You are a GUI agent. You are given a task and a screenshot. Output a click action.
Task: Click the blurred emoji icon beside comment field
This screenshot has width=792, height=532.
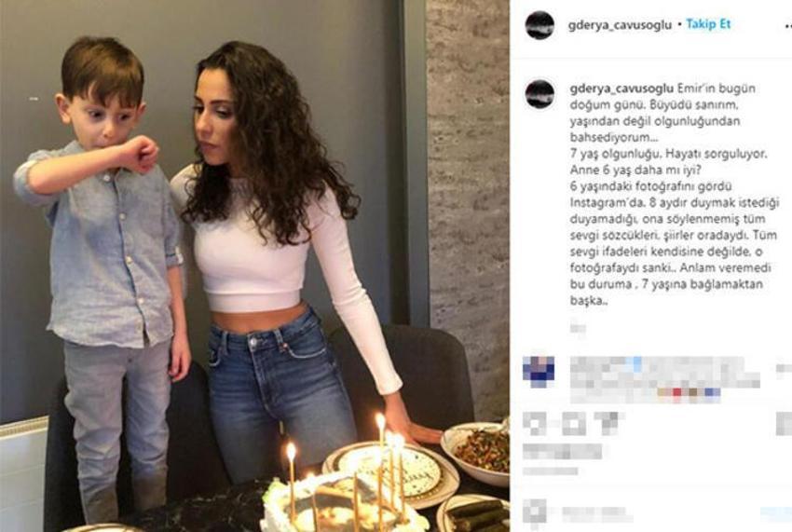coord(534,512)
